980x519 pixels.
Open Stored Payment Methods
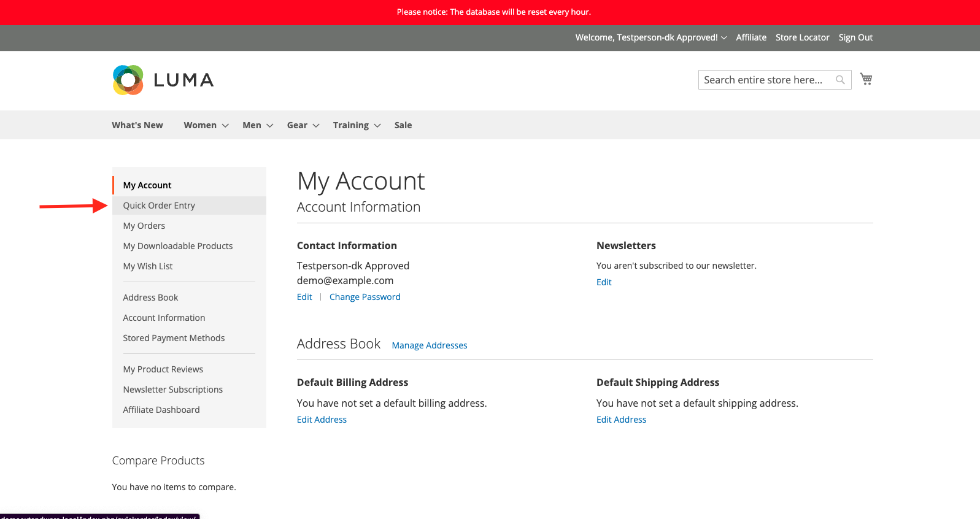click(x=174, y=338)
